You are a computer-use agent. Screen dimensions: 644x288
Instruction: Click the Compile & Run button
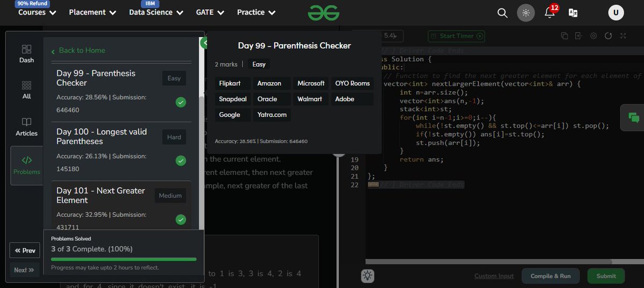click(x=550, y=276)
